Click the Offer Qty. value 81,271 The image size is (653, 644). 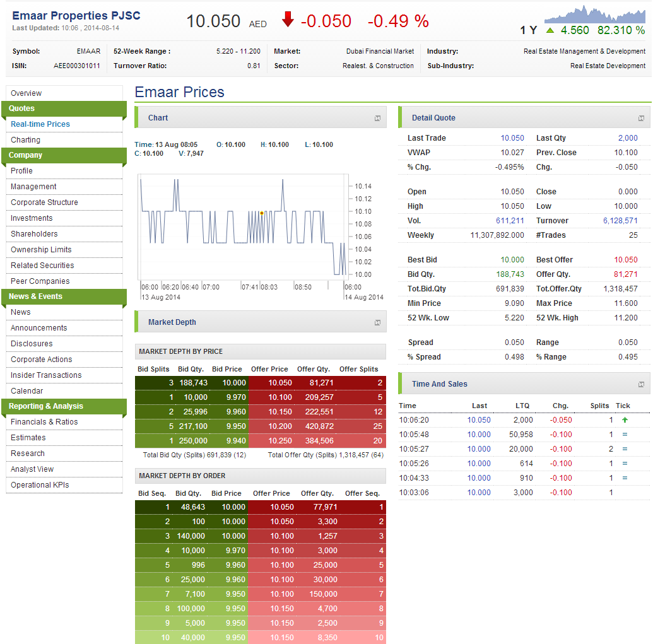(625, 275)
